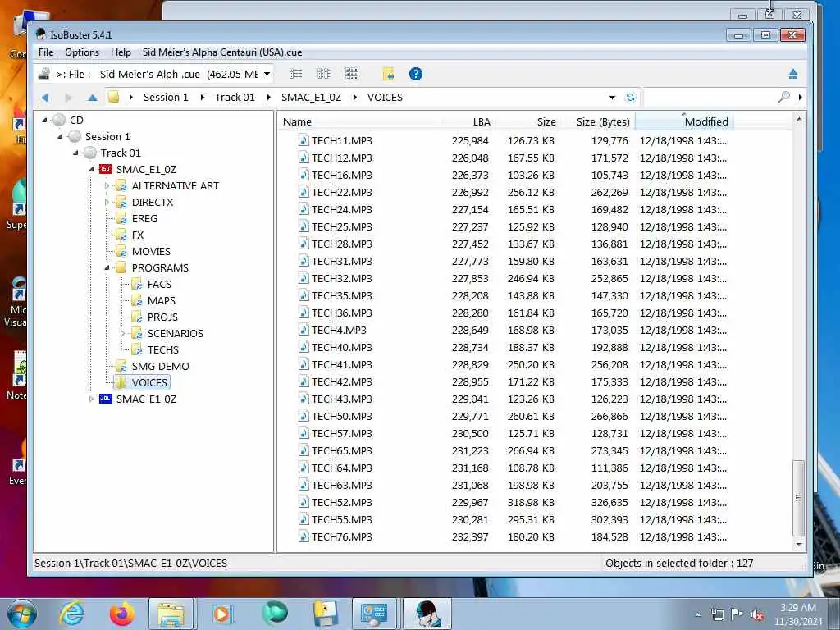Image resolution: width=840 pixels, height=630 pixels.
Task: Click the muted volume tray icon
Action: coord(757,615)
